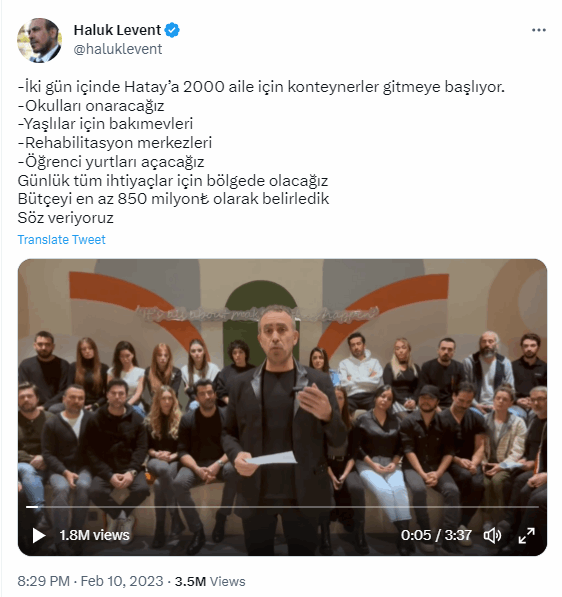
Task: Click the 'Söz veriyoruz' closing line
Action: click(65, 218)
